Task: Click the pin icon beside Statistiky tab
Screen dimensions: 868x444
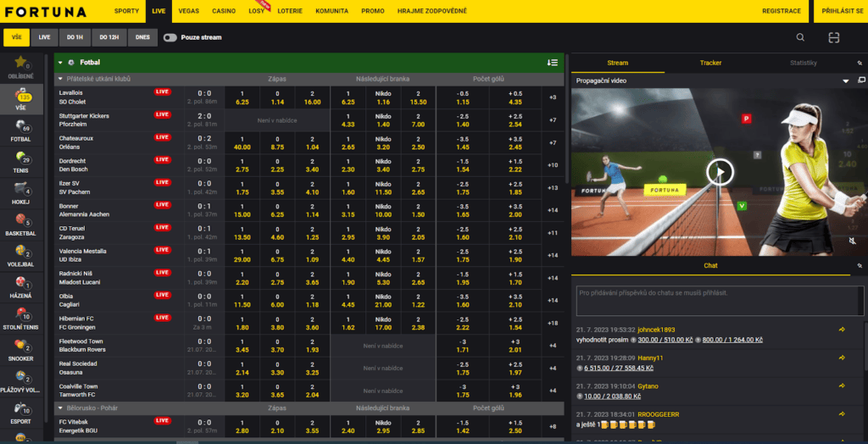Action: point(860,63)
